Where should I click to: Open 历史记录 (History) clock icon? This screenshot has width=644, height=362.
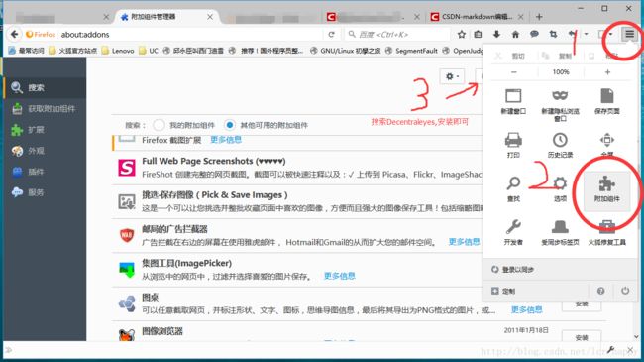[560, 145]
